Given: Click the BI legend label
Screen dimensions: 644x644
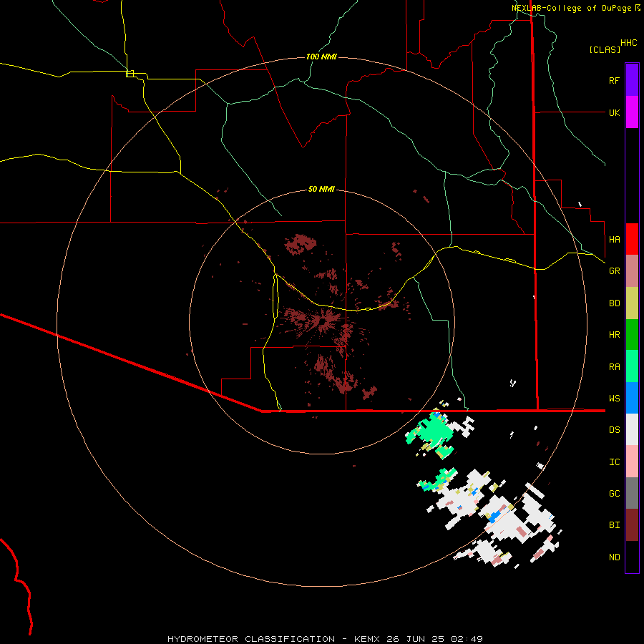Looking at the screenshot, I should click(x=614, y=525).
